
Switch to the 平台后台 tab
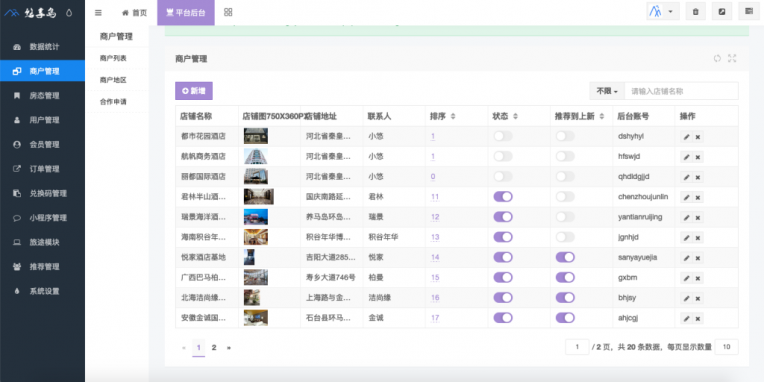coord(186,13)
